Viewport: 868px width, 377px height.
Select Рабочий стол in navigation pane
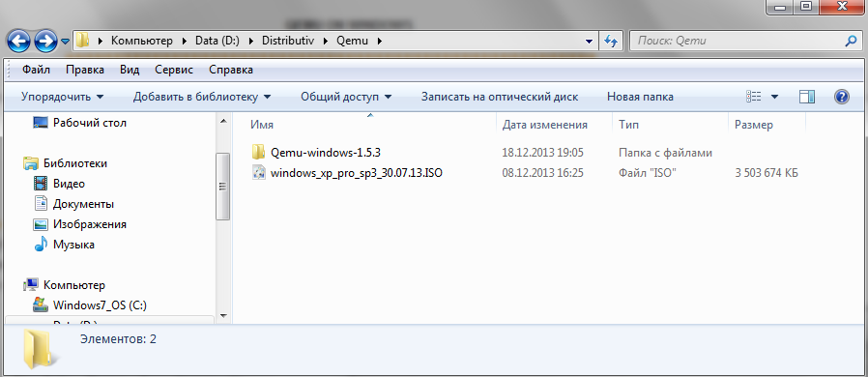pos(90,123)
